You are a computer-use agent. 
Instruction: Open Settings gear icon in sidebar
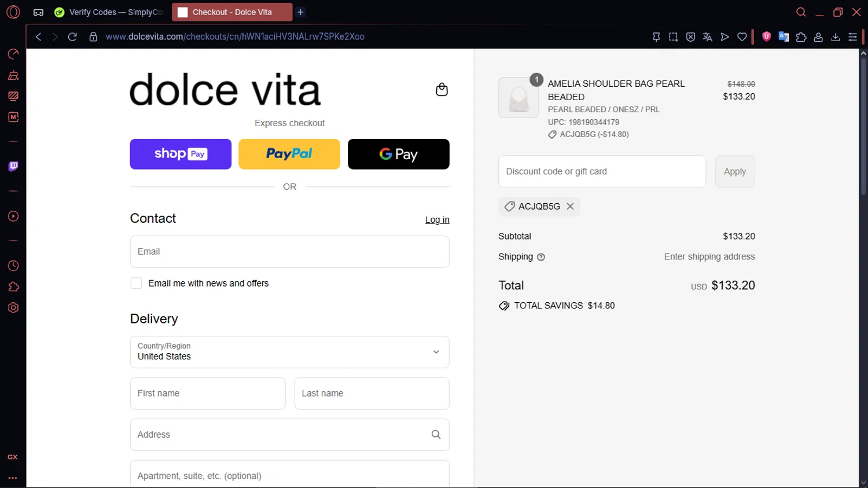[x=13, y=308]
